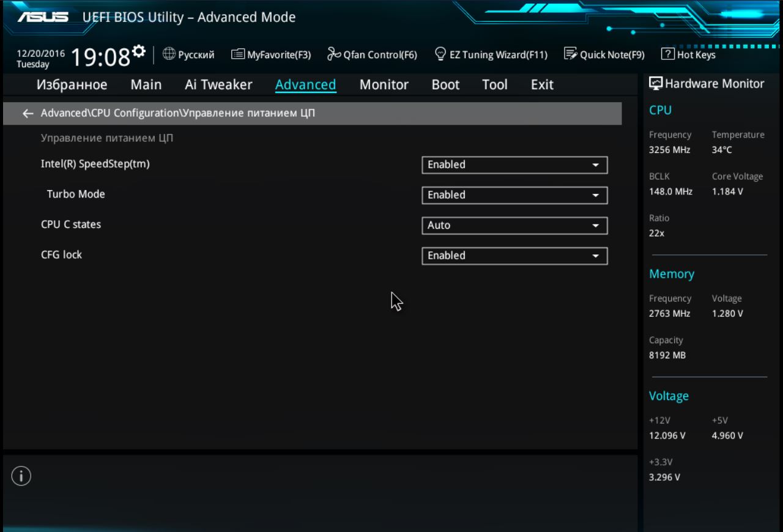Click the Core Voltage value 1.184 V
Screen dimensions: 783x532
pos(728,191)
